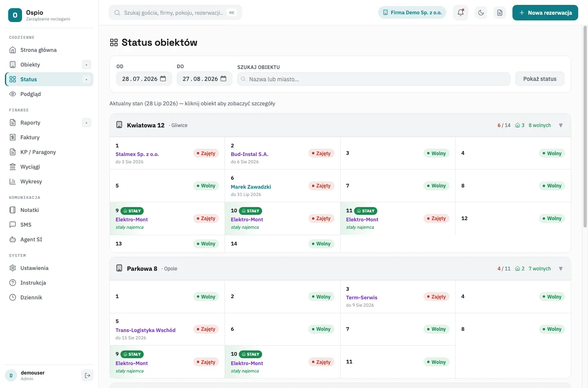Toggle dark mode moon icon
Screen dimensions: 588x388
(481, 13)
